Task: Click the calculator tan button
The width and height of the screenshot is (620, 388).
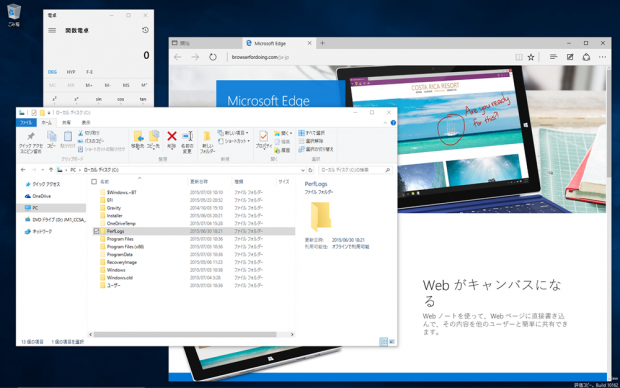Action: click(143, 99)
